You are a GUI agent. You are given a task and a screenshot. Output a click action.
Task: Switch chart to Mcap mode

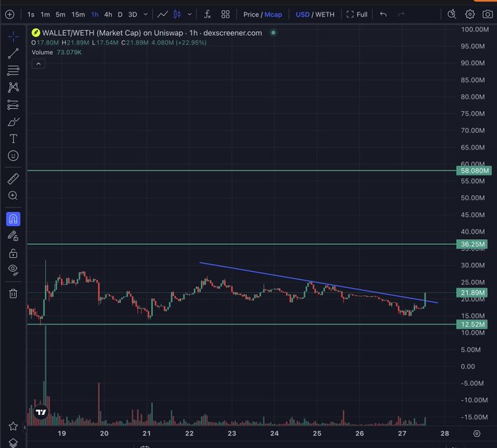point(273,15)
